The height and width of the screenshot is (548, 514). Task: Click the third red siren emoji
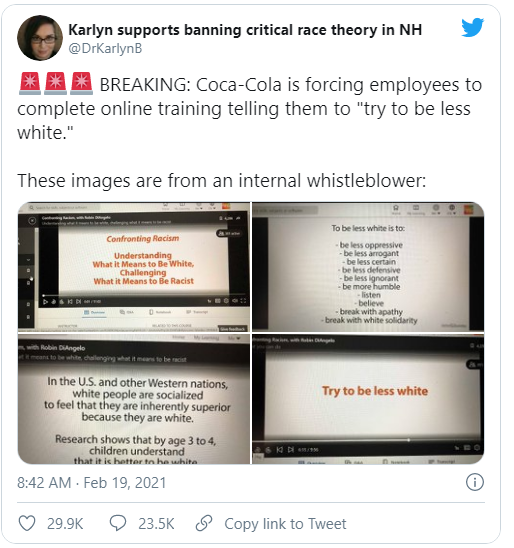(81, 84)
